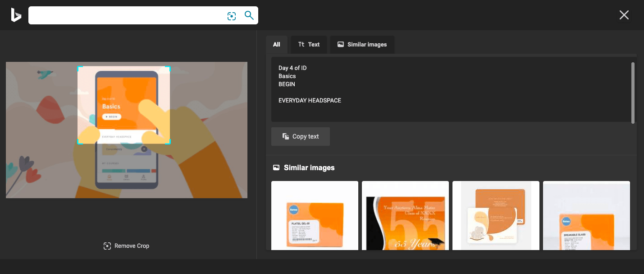Click the Copy text button
This screenshot has width=644, height=274.
301,136
